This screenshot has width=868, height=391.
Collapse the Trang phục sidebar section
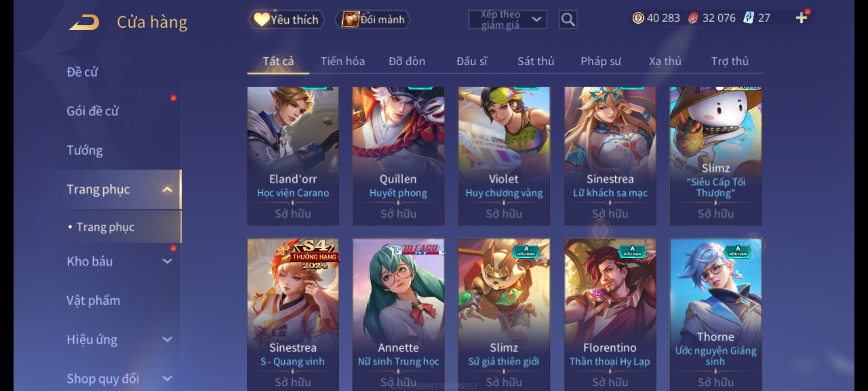click(167, 189)
